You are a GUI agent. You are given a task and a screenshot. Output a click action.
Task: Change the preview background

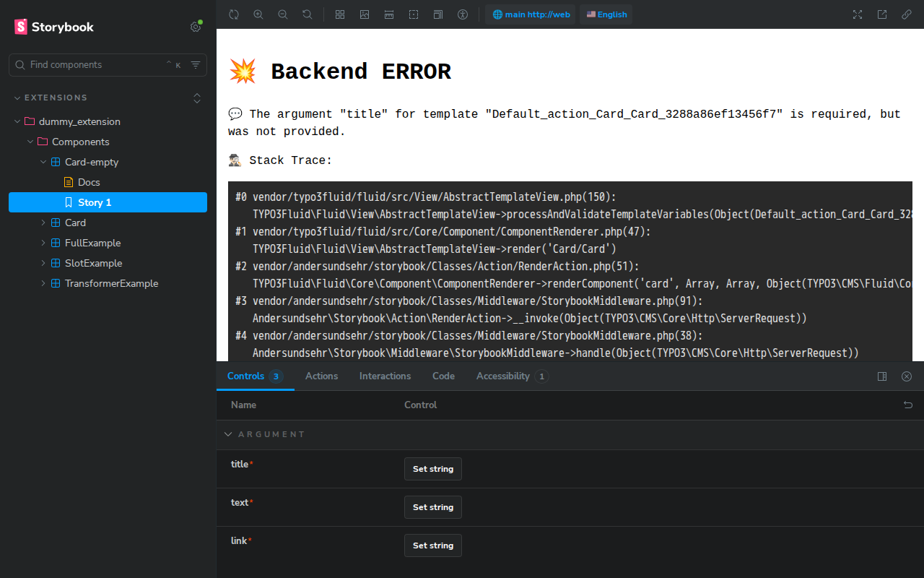tap(365, 14)
